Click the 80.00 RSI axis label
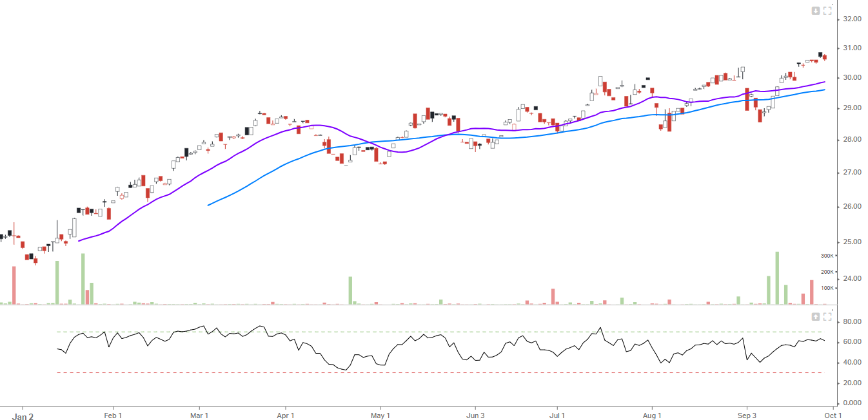Image resolution: width=868 pixels, height=420 pixels. tap(853, 321)
